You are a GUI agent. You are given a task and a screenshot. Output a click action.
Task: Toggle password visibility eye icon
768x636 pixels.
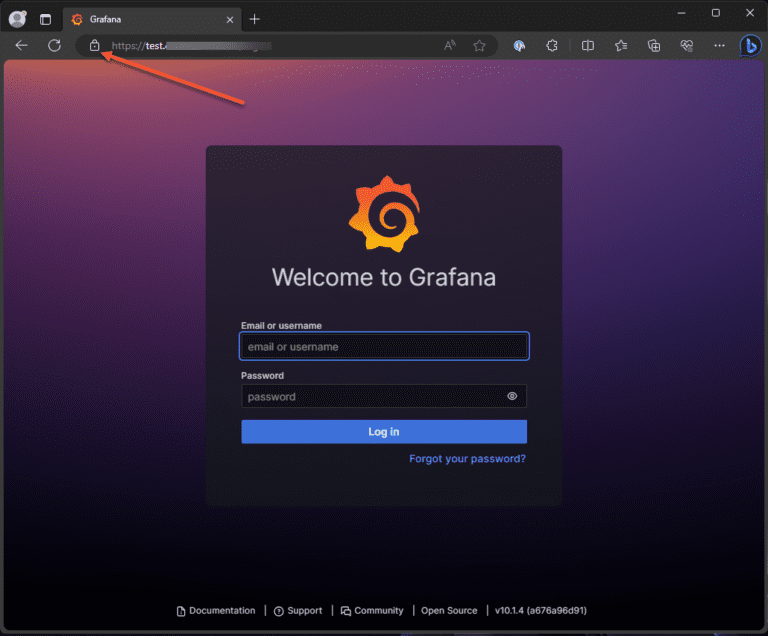point(512,396)
